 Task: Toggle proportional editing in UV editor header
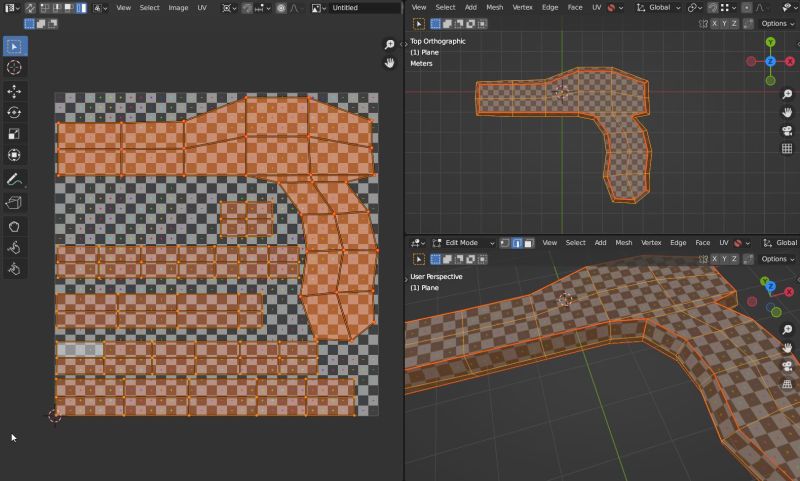[x=281, y=8]
